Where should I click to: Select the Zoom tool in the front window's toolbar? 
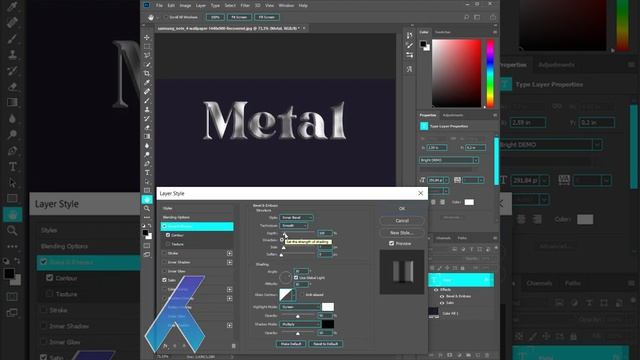point(147,209)
